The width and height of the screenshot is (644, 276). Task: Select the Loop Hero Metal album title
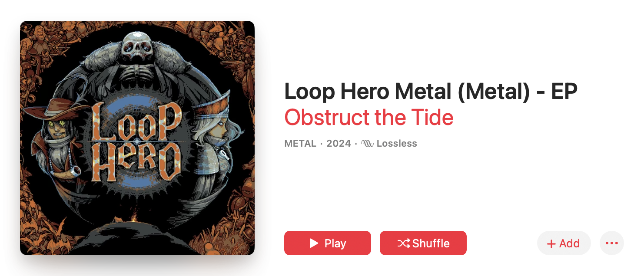[x=430, y=91]
